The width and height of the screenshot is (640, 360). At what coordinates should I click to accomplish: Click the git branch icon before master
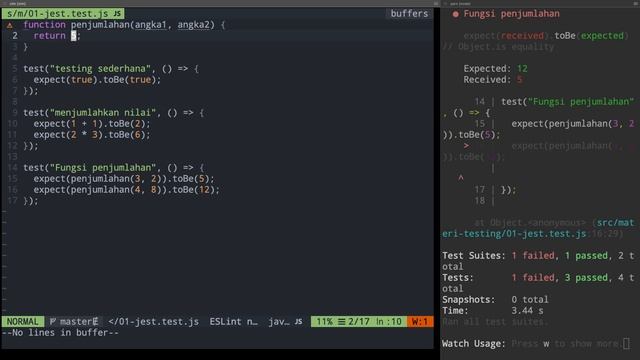pos(52,322)
